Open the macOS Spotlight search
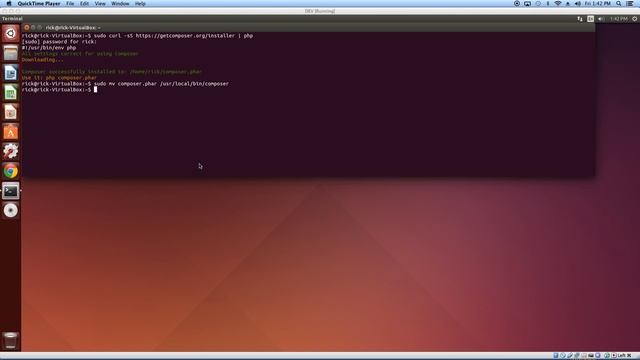The image size is (640, 360). 619,3
